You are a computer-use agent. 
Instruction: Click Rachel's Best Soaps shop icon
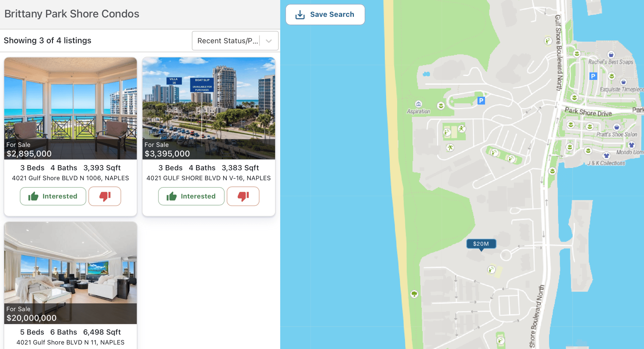click(611, 55)
